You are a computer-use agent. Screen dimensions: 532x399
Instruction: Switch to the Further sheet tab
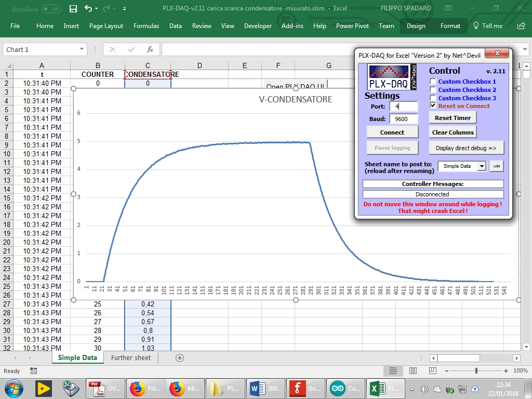coord(131,357)
